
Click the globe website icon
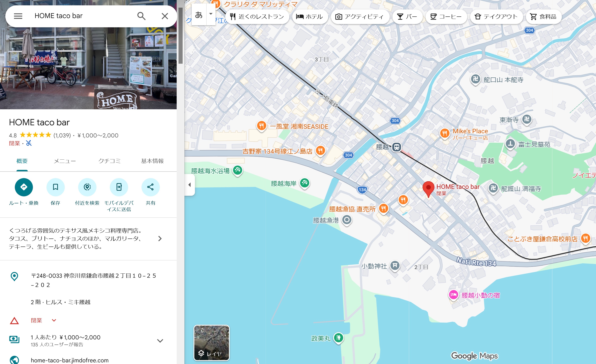pyautogui.click(x=14, y=360)
